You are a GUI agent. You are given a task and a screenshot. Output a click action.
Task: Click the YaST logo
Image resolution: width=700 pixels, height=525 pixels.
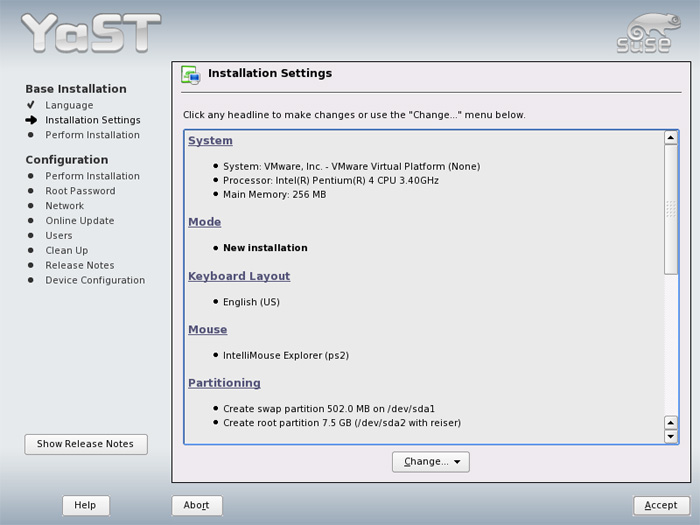91,33
